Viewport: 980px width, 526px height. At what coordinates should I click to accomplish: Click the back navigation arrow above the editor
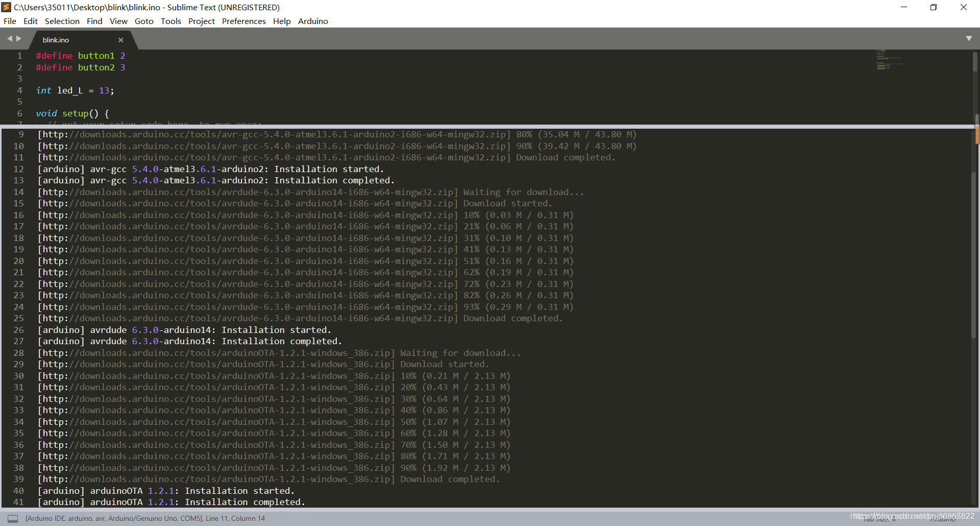click(9, 38)
